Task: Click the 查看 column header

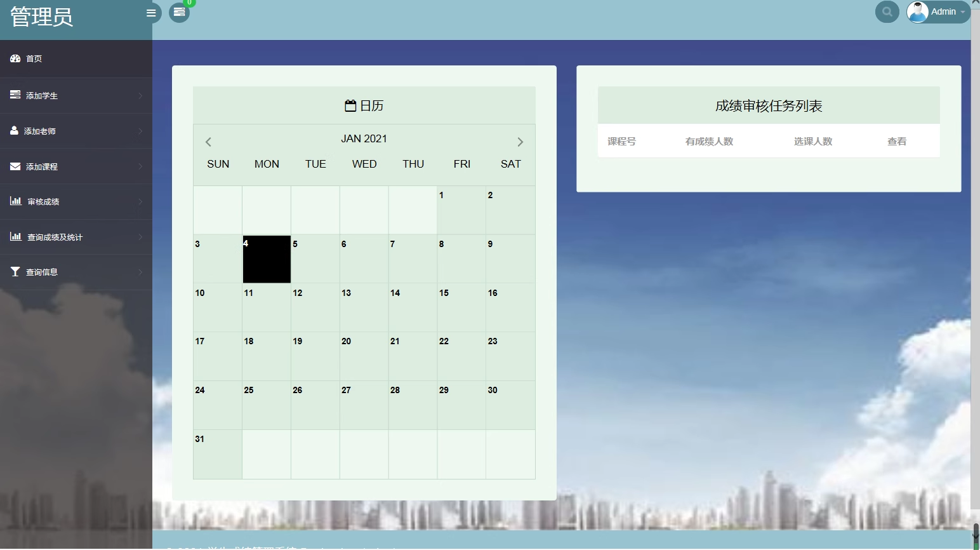Action: click(897, 141)
